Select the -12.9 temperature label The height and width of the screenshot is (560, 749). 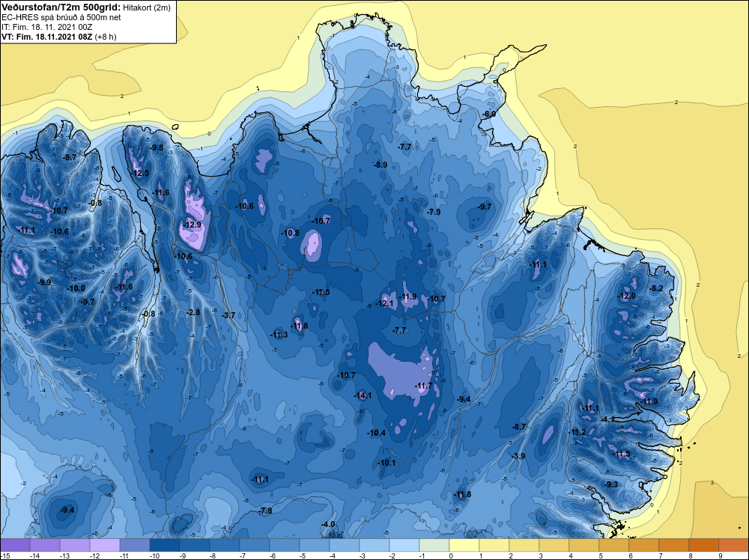point(192,225)
